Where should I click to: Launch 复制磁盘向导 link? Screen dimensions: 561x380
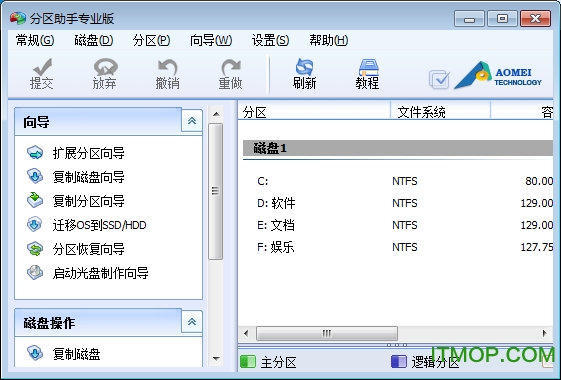click(x=88, y=177)
